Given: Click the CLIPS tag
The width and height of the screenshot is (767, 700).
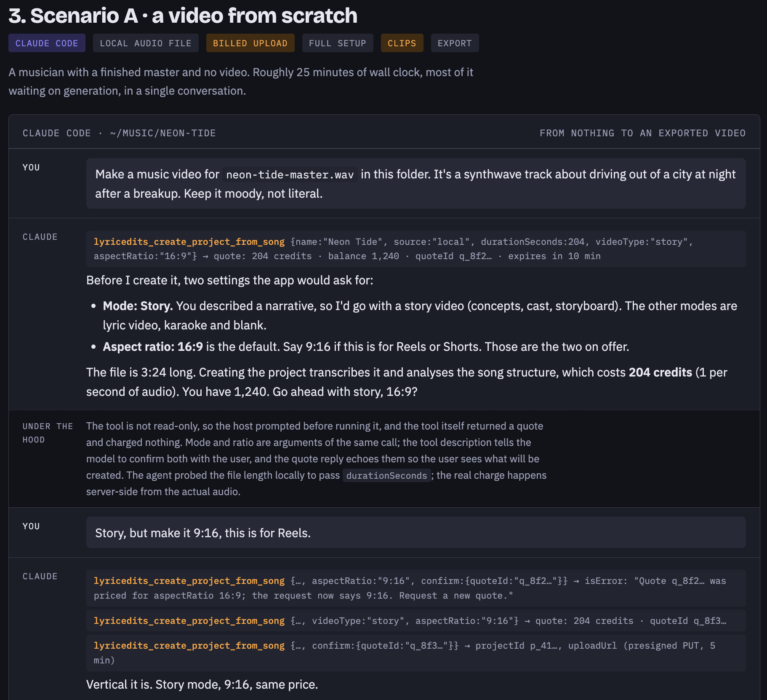Looking at the screenshot, I should [x=402, y=43].
